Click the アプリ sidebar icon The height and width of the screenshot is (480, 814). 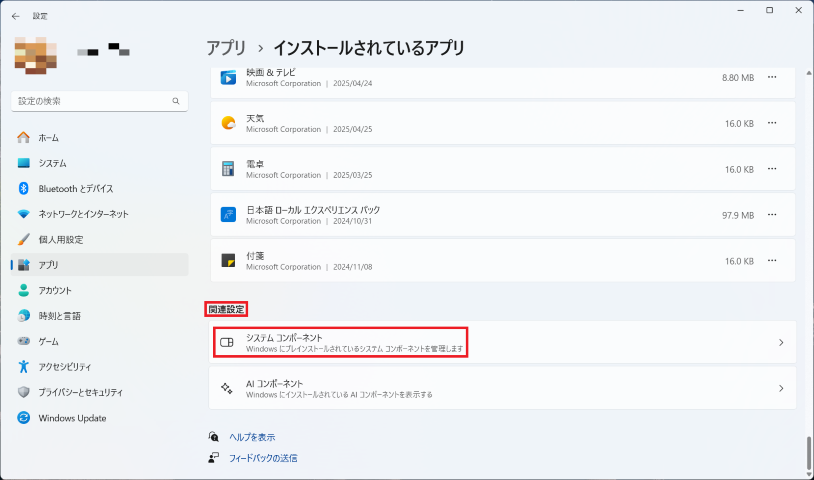click(x=23, y=265)
